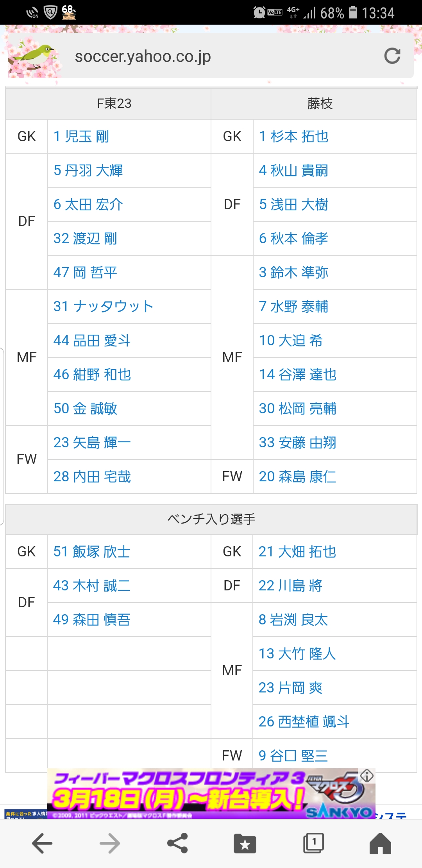Open player link 1 杉本 拓也
This screenshot has width=422, height=868.
coord(293,136)
